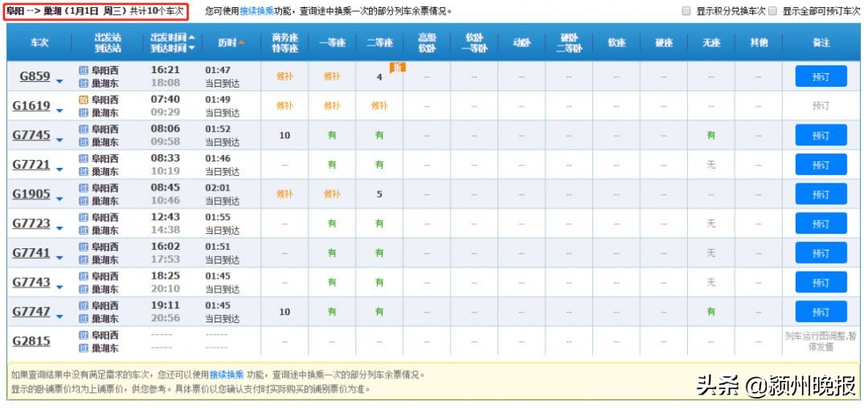The width and height of the screenshot is (868, 409).
Task: Expand stops dropdown arrow for G7743
Action: [x=59, y=287]
